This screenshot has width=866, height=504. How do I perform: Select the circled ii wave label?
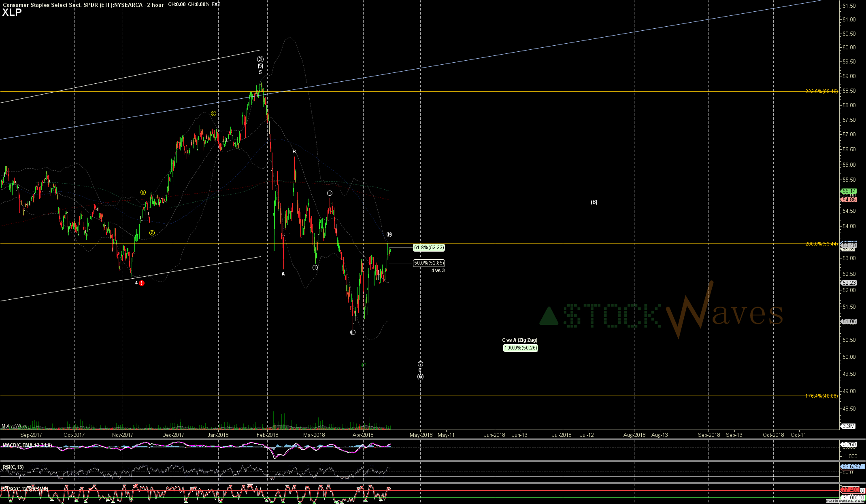click(x=330, y=193)
